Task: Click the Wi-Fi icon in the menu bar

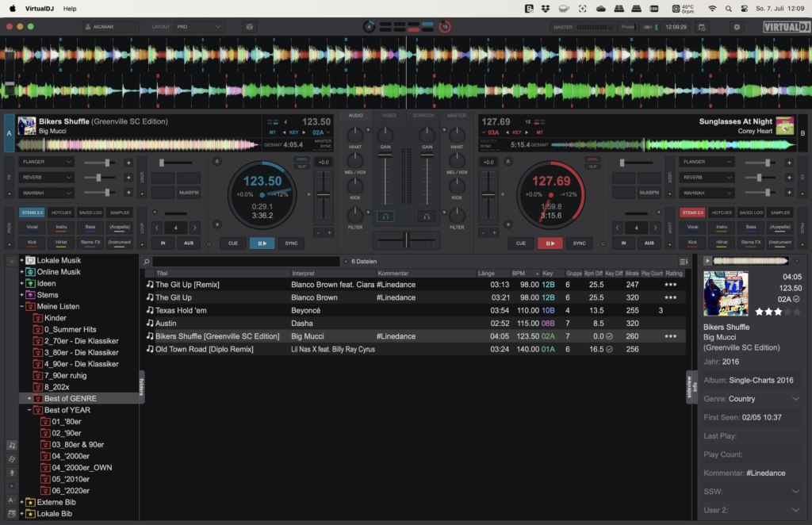Action: [713, 9]
